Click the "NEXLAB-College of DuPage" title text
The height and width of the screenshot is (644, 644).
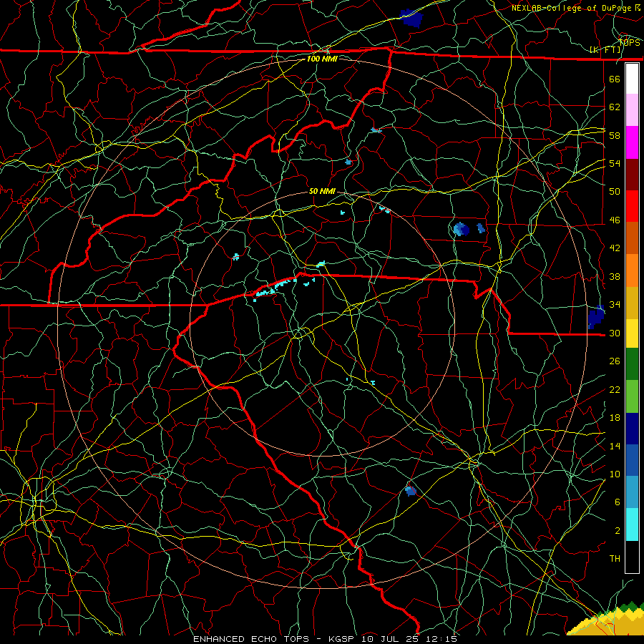point(572,8)
